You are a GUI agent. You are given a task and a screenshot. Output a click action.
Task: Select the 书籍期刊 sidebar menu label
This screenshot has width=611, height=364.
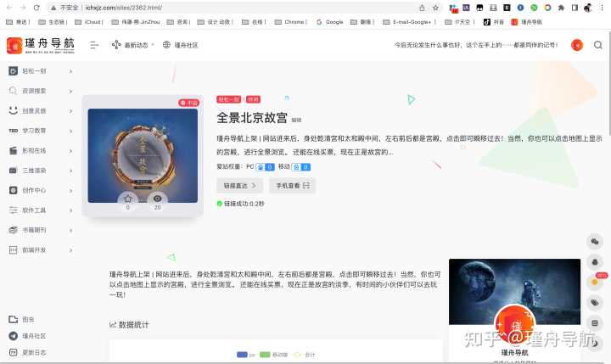(x=34, y=230)
